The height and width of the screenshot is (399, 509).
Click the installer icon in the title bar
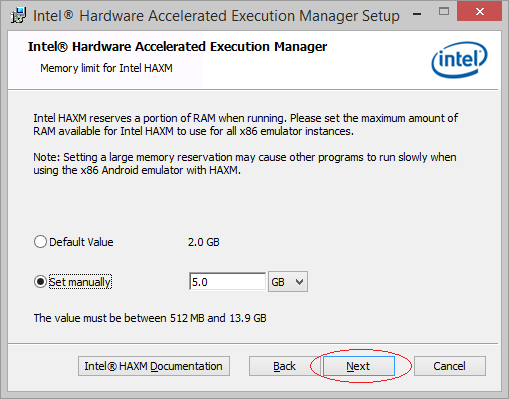[x=18, y=15]
